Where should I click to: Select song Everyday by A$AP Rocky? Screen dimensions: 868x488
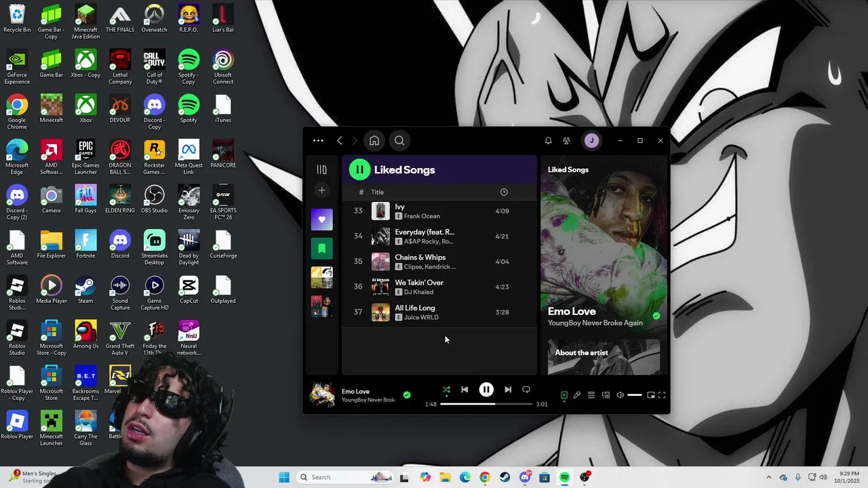(439, 236)
